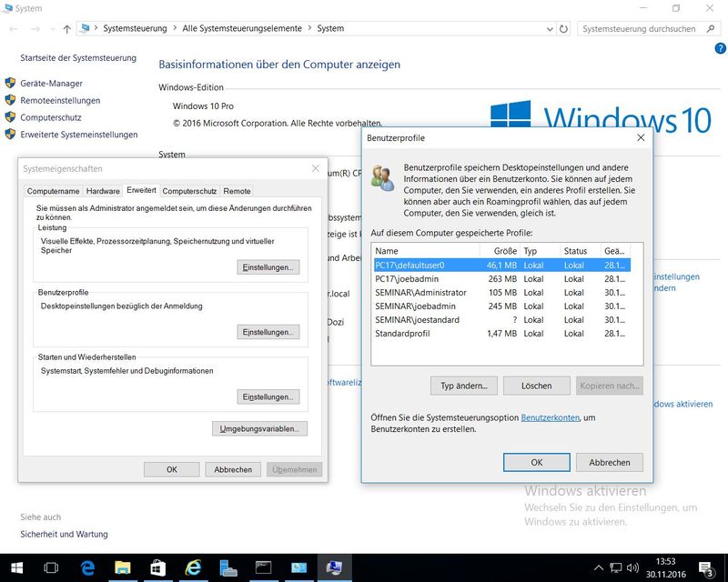This screenshot has height=582, width=728.
Task: Launch Internet Explorer from taskbar
Action: (193, 567)
